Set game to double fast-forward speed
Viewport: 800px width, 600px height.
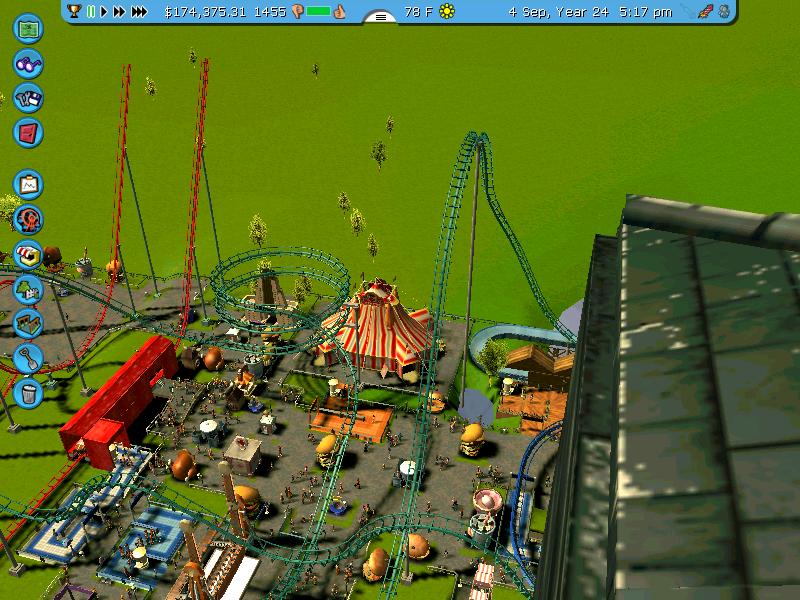[x=119, y=11]
